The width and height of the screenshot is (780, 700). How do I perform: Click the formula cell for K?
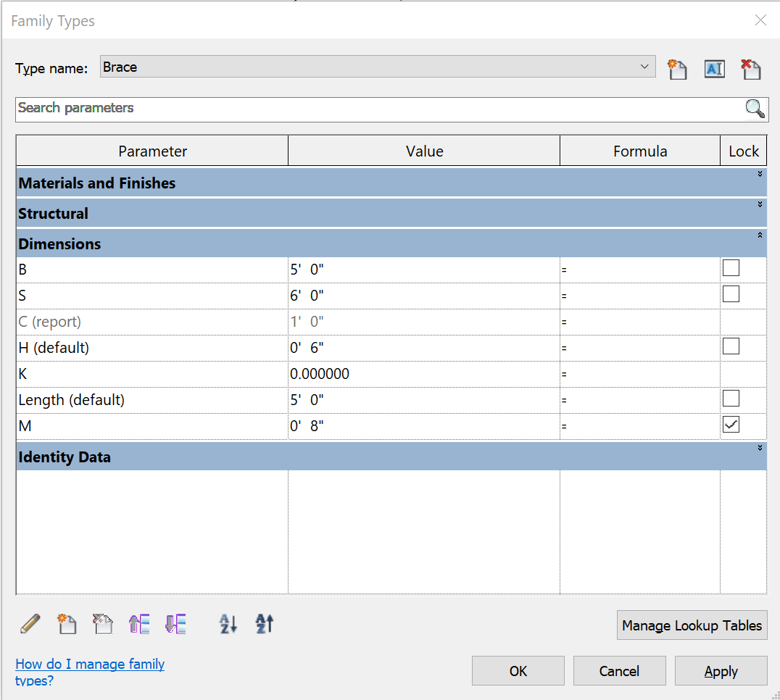tap(640, 374)
